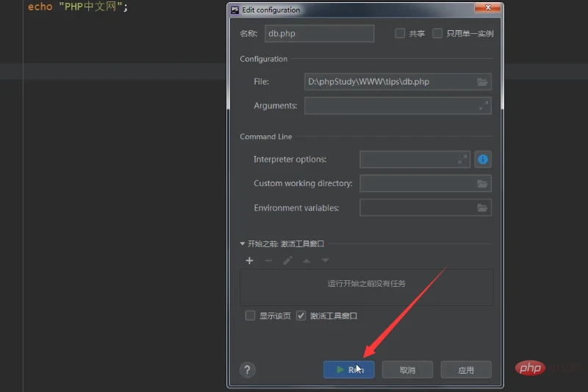Open Environment variables browse icon

pyautogui.click(x=482, y=208)
